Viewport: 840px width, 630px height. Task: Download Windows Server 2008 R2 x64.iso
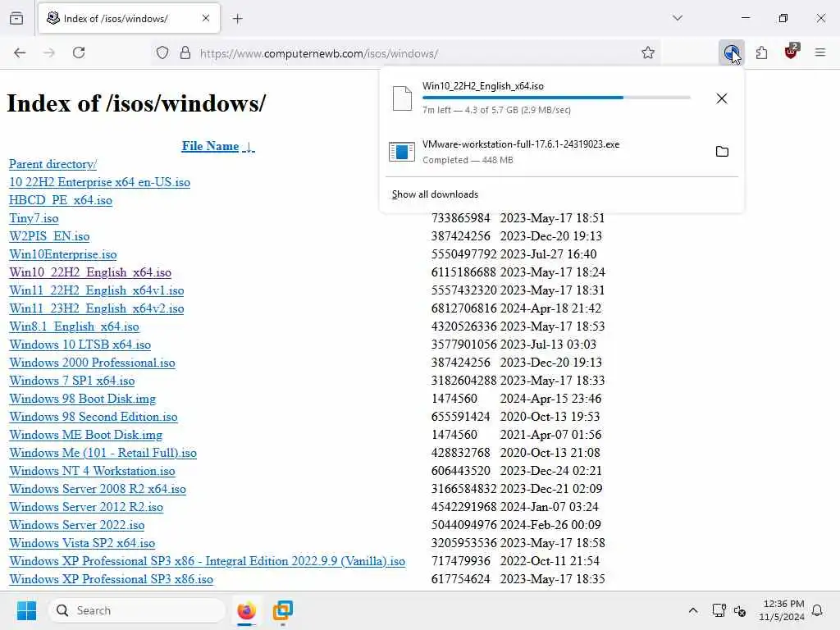point(98,489)
